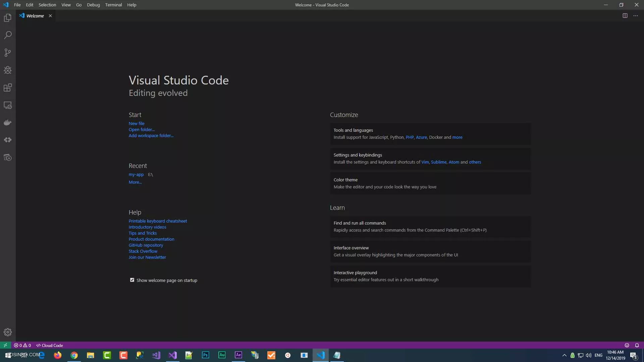Open the Search view in activity bar
Viewport: 644px width, 362px height.
8,35
